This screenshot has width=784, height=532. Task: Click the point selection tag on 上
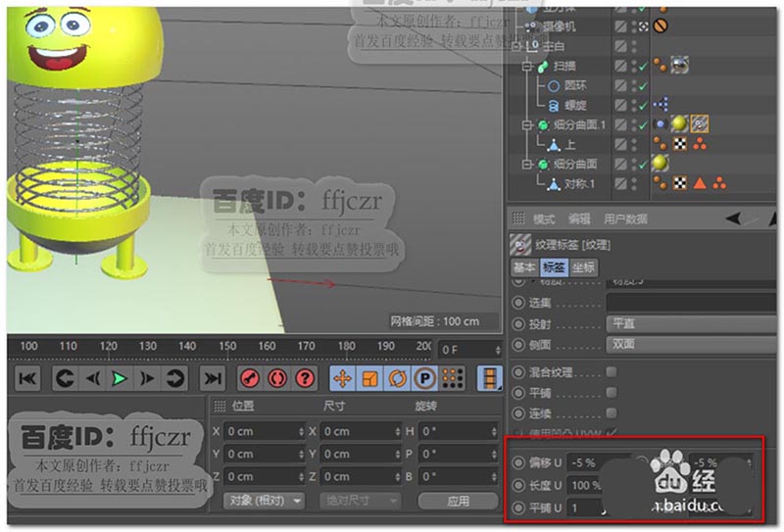coord(700,144)
